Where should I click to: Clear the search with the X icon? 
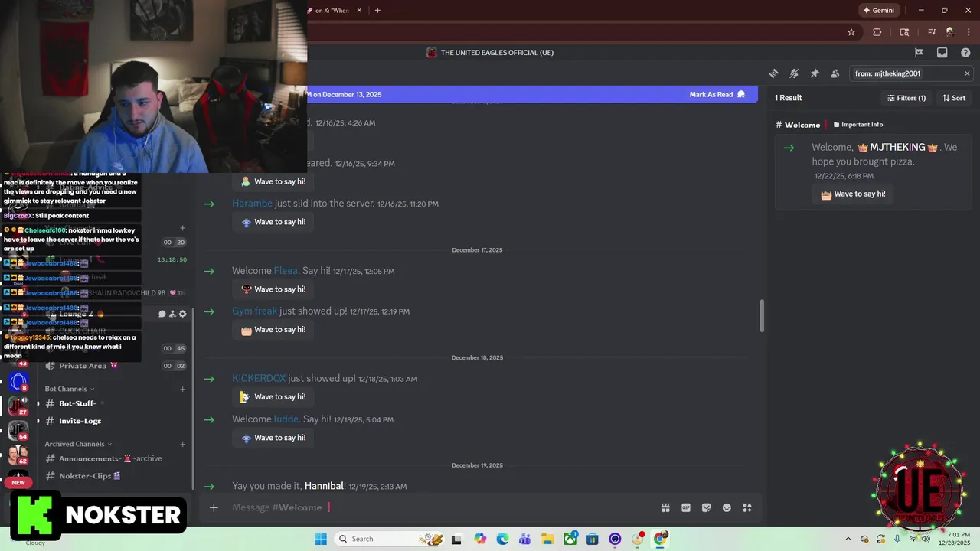coord(967,73)
